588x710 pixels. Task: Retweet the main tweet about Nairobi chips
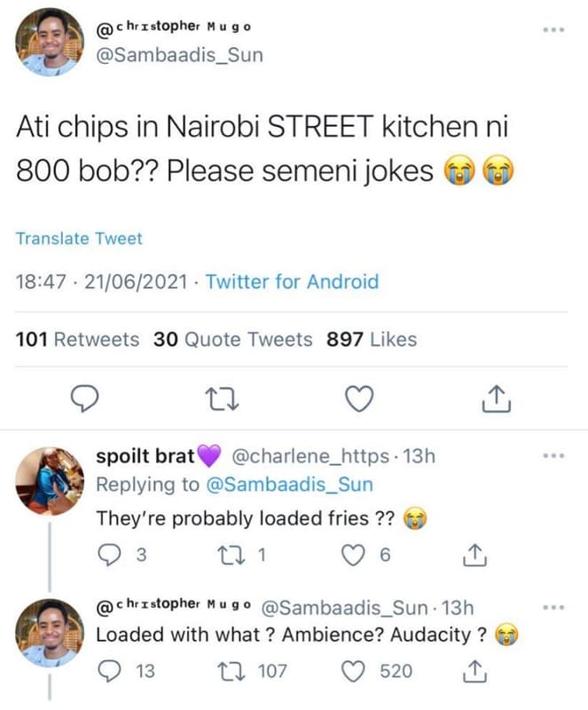click(x=222, y=399)
